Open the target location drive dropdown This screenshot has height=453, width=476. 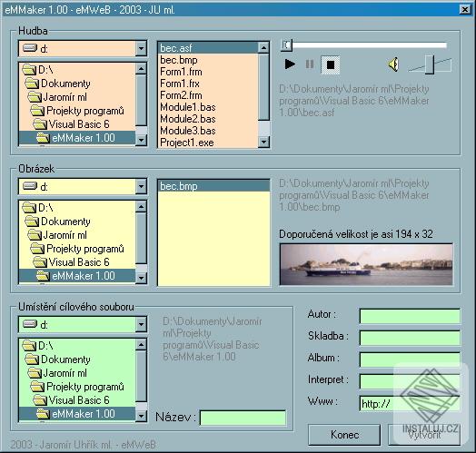tap(141, 324)
